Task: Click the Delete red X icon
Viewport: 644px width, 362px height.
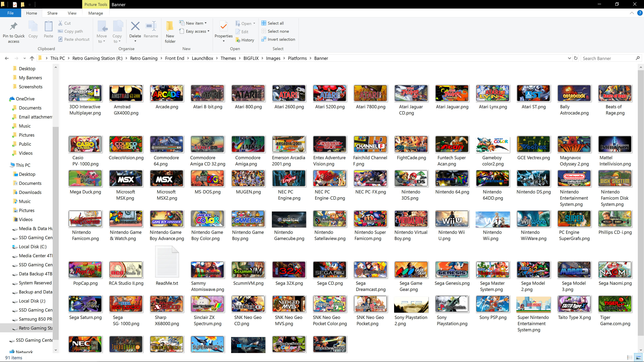Action: 135,26
